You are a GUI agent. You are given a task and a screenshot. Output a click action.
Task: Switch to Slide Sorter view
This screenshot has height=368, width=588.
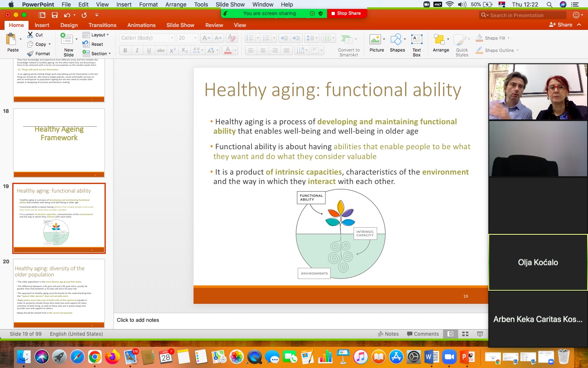click(x=465, y=334)
